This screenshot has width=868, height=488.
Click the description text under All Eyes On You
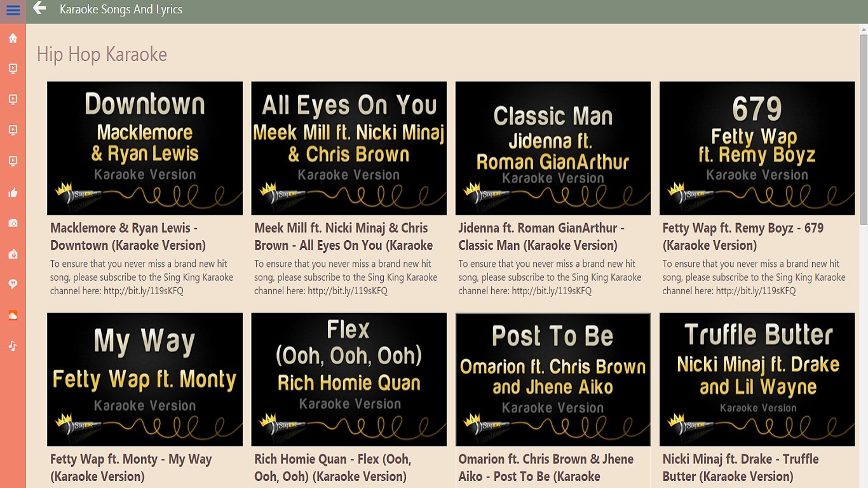tap(346, 277)
